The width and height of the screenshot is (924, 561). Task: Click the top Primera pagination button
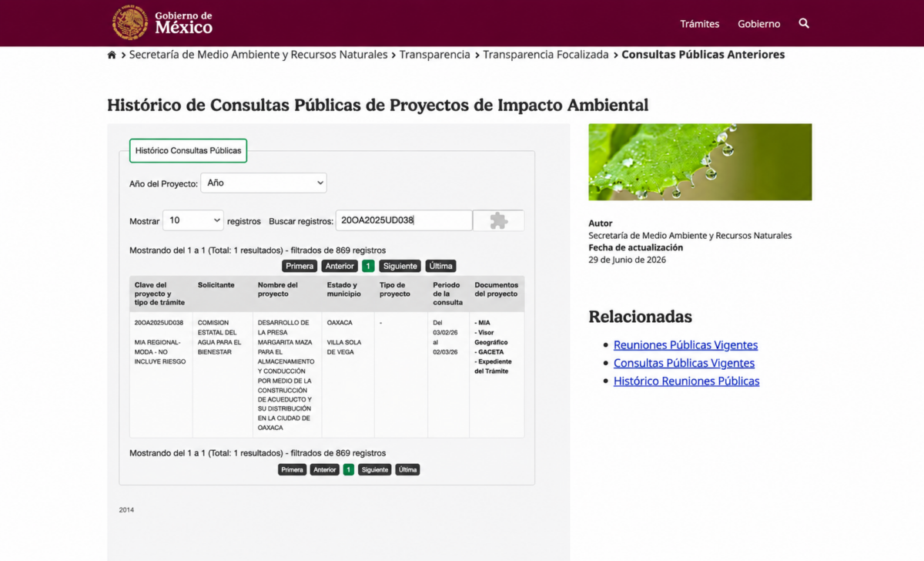(300, 266)
